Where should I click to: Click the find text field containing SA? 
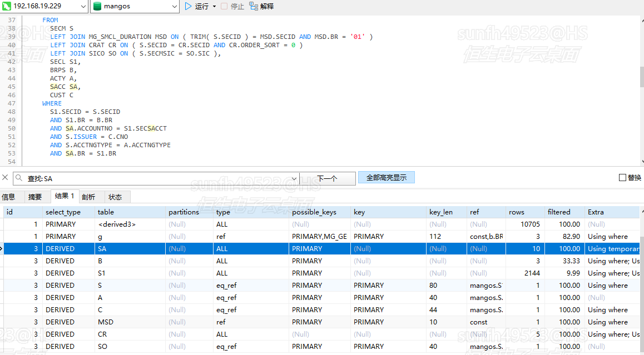tap(156, 178)
